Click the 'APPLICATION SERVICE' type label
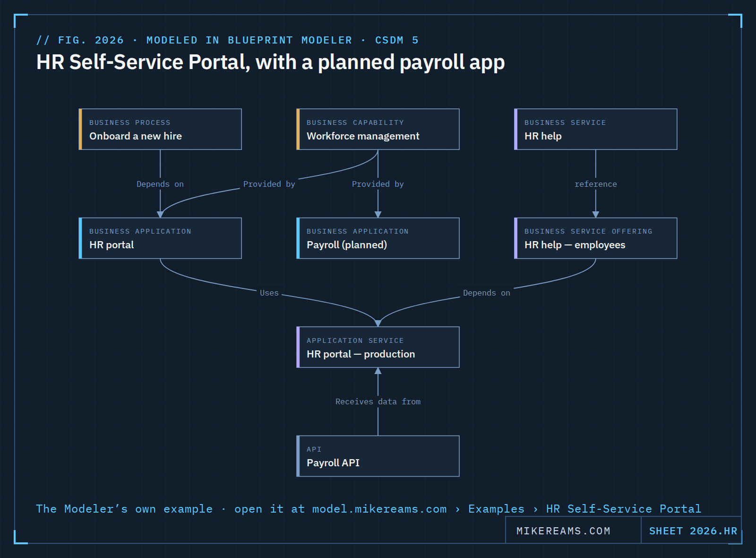Viewport: 756px width, 558px height. tap(355, 340)
